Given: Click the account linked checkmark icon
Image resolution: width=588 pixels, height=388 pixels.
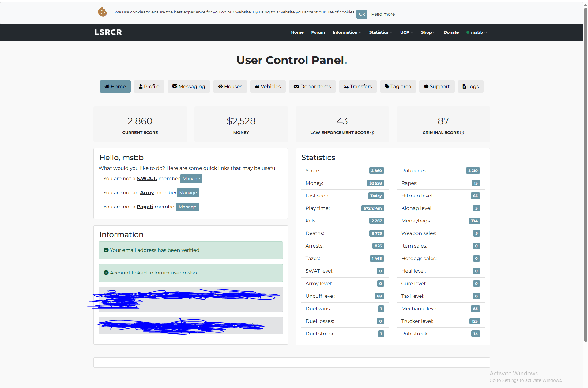Looking at the screenshot, I should pos(106,273).
